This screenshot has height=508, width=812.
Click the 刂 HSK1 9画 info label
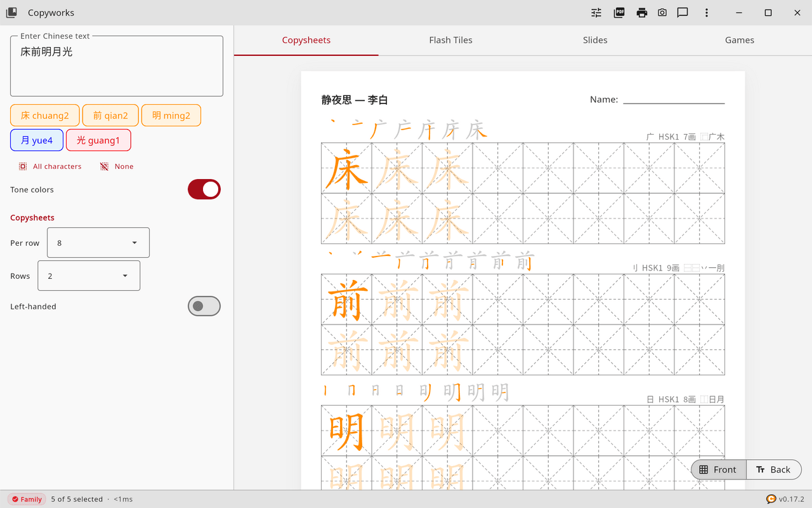click(x=679, y=268)
